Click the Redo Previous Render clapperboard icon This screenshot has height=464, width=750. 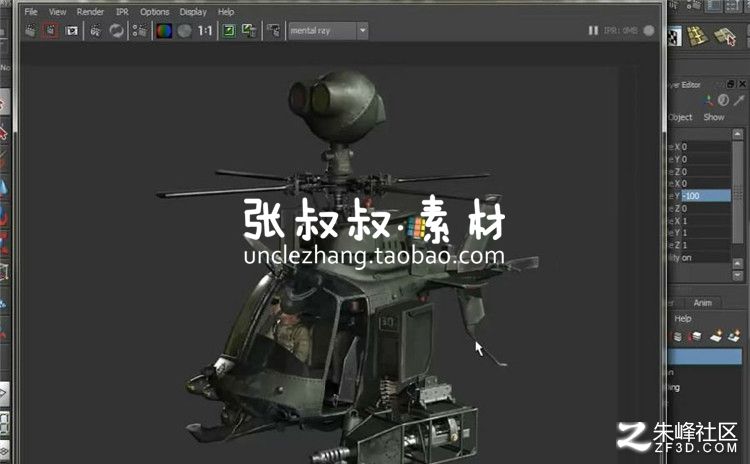[x=31, y=31]
